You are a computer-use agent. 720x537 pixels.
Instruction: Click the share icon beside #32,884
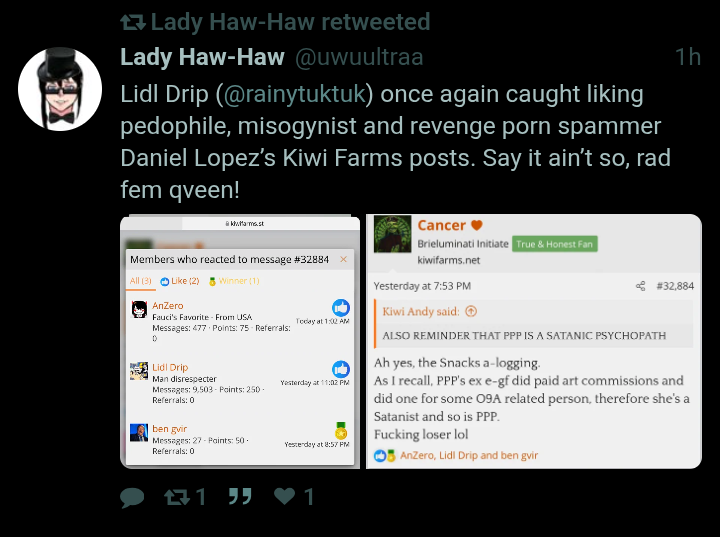tap(640, 286)
